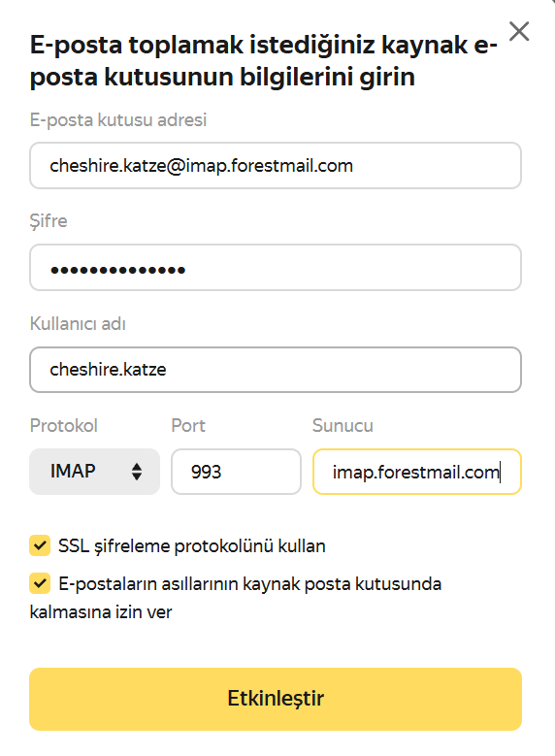
Task: Click the Etkinleştir button
Action: point(276,699)
